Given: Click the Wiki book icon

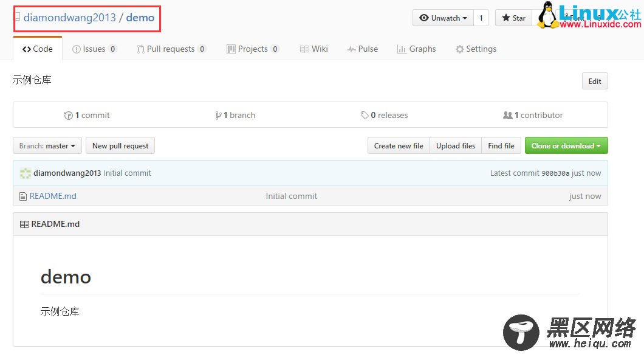Looking at the screenshot, I should click(x=304, y=49).
